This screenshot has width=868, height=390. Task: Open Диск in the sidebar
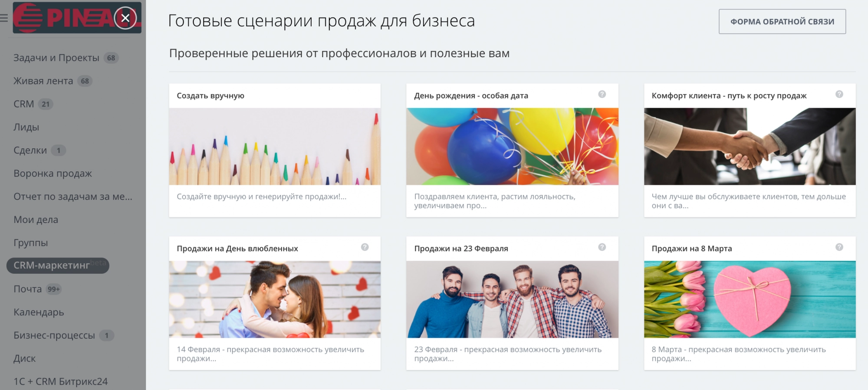24,358
